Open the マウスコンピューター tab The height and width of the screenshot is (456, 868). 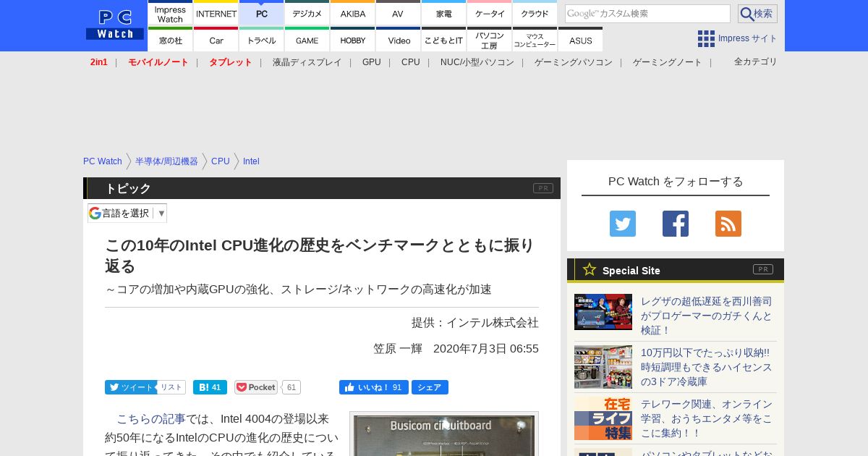pyautogui.click(x=535, y=39)
